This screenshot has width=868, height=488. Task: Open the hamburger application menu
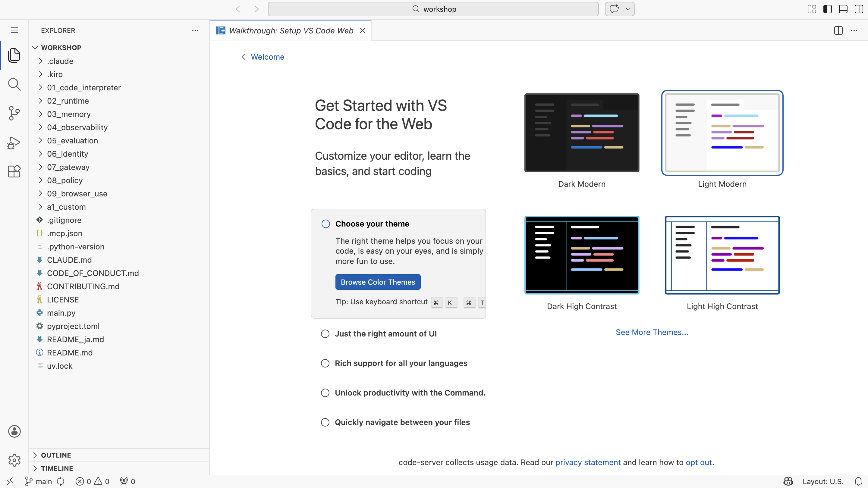point(14,30)
